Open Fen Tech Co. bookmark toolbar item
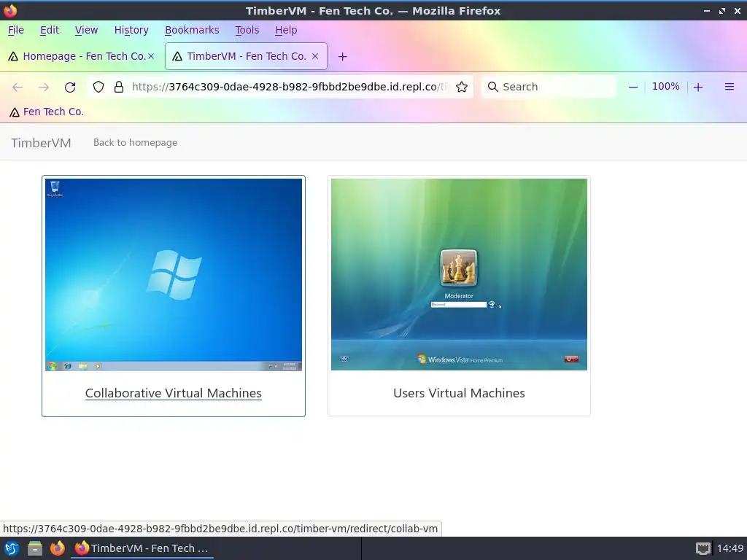Image resolution: width=747 pixels, height=560 pixels. [x=47, y=112]
